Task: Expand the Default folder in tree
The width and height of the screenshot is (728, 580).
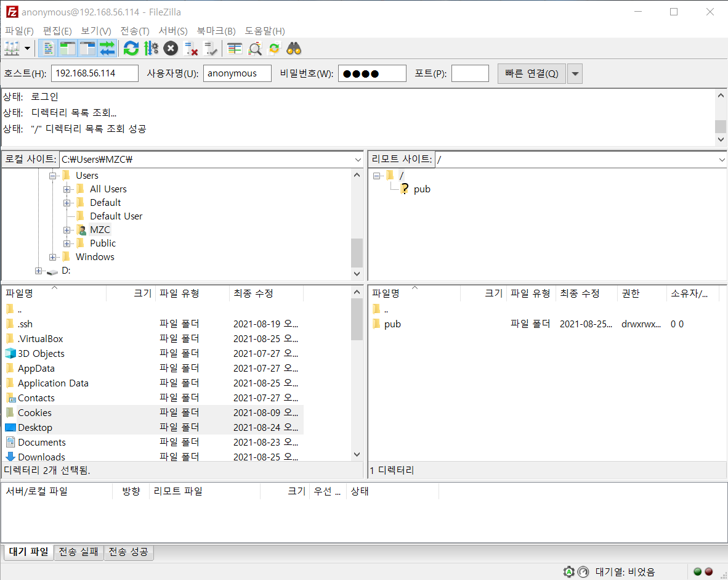Action: [x=67, y=203]
